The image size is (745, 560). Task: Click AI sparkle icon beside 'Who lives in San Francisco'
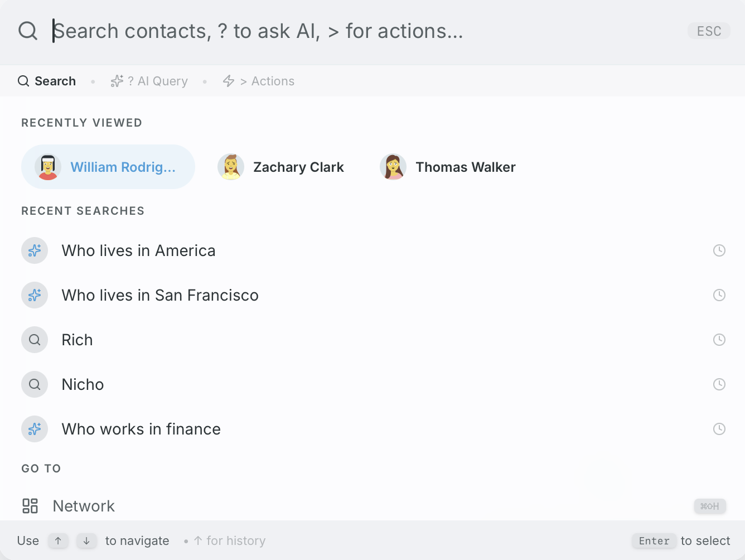(x=35, y=295)
